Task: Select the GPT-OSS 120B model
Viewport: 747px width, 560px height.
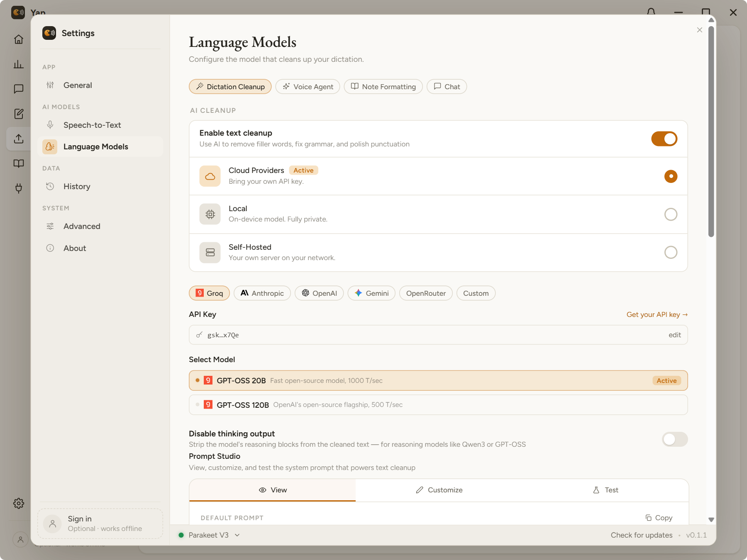Action: pyautogui.click(x=438, y=405)
